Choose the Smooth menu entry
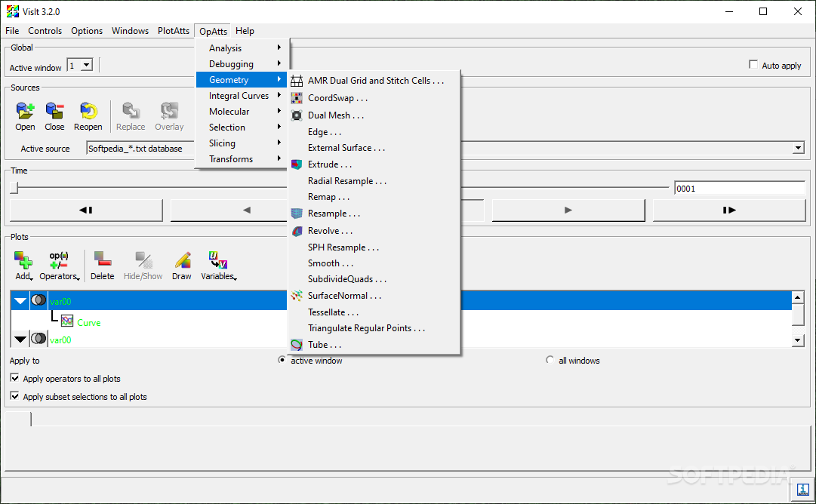The height and width of the screenshot is (504, 816). point(374,263)
